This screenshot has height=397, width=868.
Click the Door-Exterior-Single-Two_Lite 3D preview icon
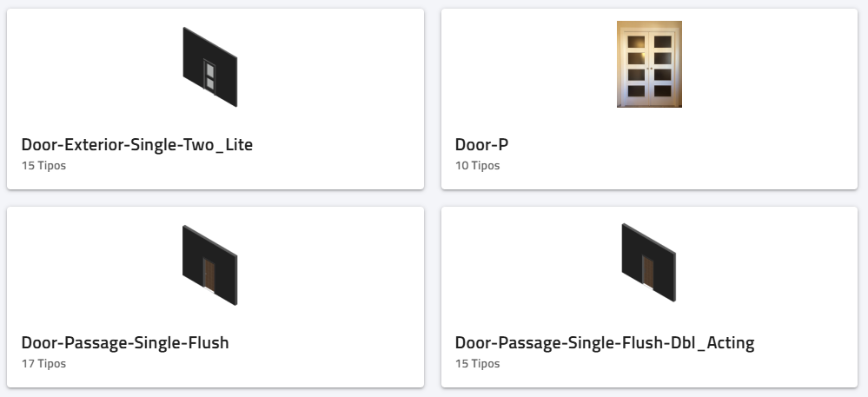coord(209,67)
